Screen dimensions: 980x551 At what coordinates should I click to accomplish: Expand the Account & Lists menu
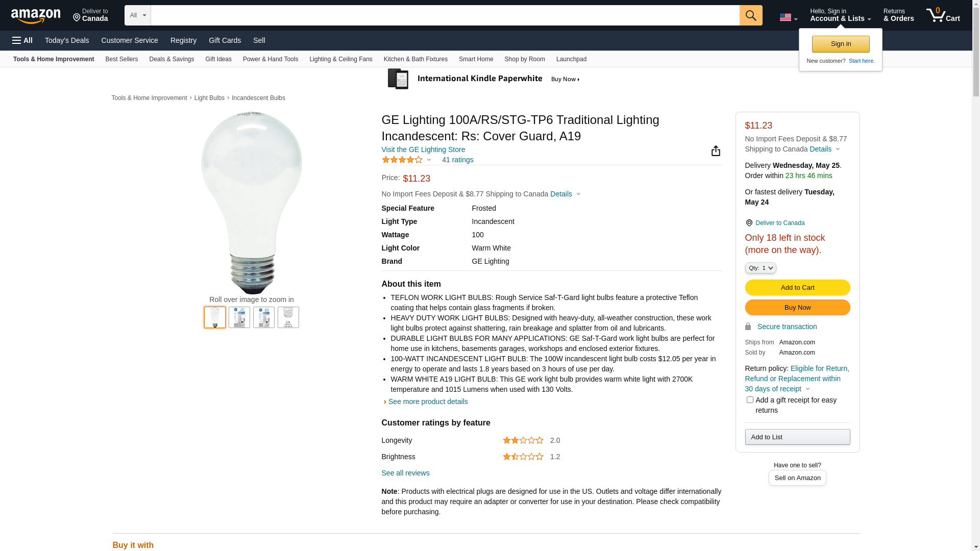(840, 15)
